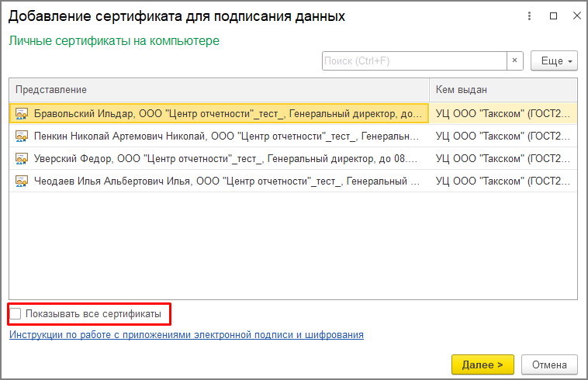
Task: Click issuer cell in Бравольский Ильдар row
Action: click(x=503, y=113)
